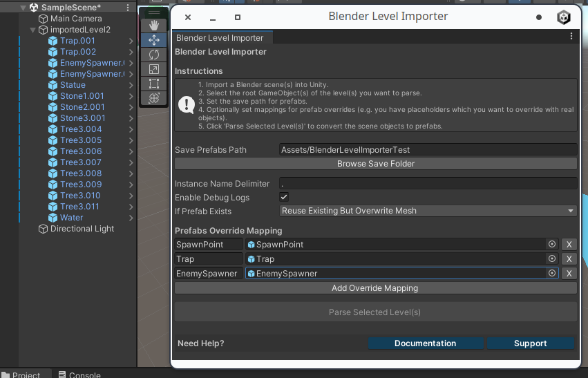Select Tree3.010 in hierarchy
588x378 pixels.
click(x=80, y=196)
